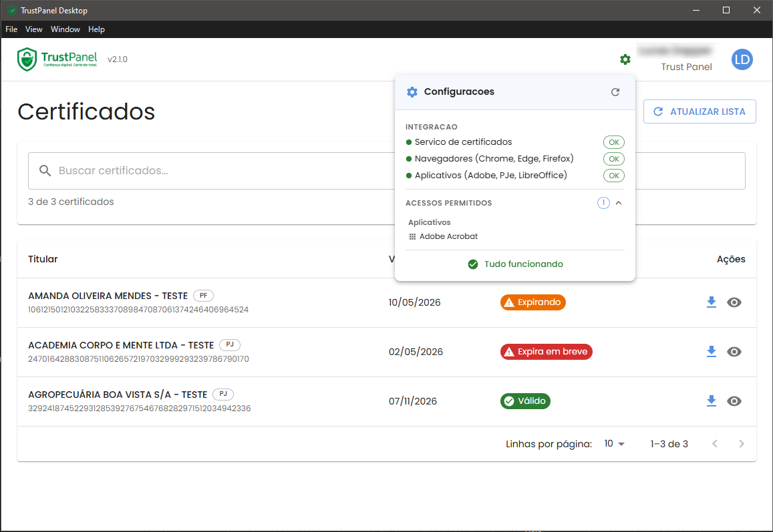Screen dimensions: 773x532
Task: Click the Expirando warning badge
Action: pyautogui.click(x=533, y=302)
